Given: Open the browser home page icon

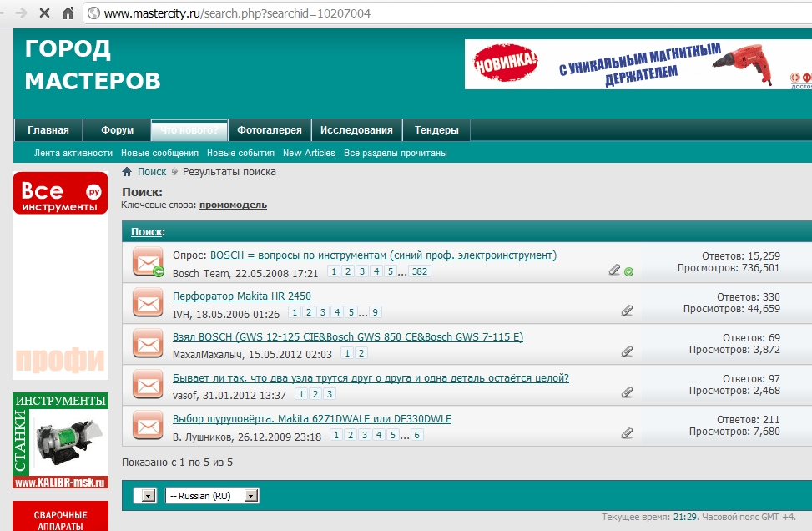Looking at the screenshot, I should 68,13.
